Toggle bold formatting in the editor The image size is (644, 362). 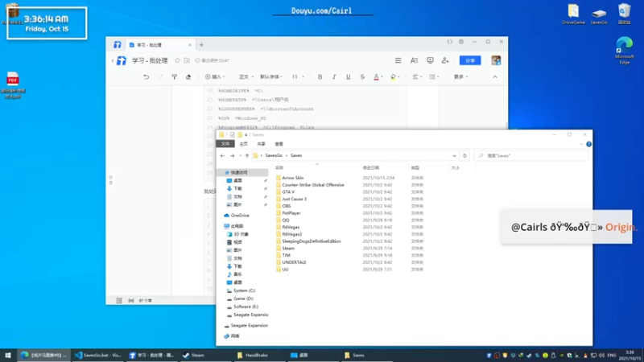pos(320,76)
